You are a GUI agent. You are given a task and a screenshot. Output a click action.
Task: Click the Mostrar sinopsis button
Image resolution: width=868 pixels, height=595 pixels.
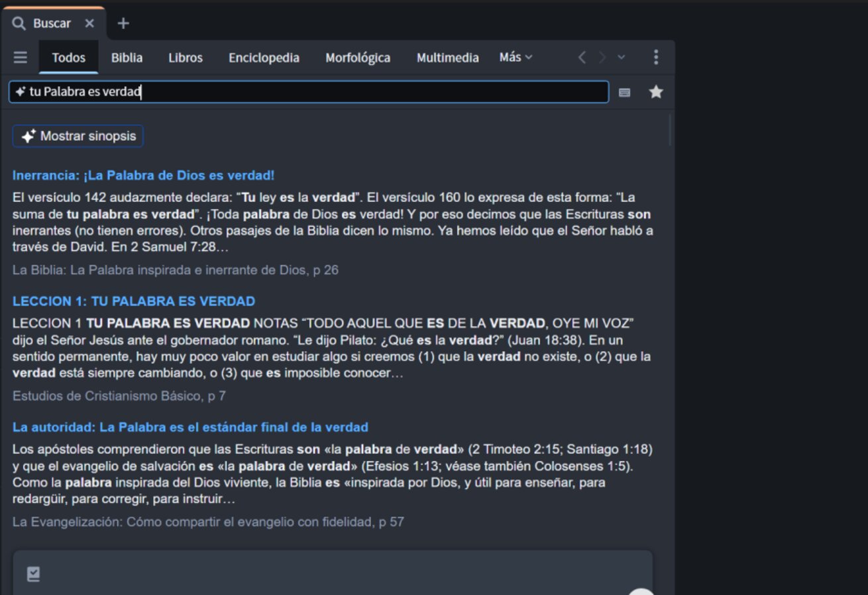(78, 136)
